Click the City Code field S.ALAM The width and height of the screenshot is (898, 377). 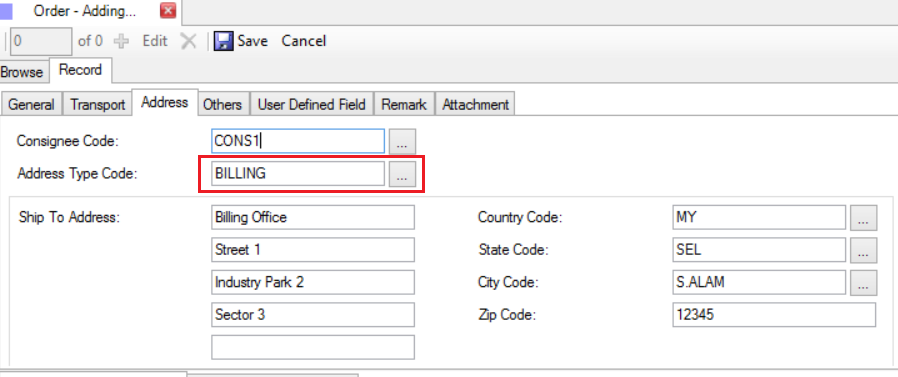pos(759,282)
